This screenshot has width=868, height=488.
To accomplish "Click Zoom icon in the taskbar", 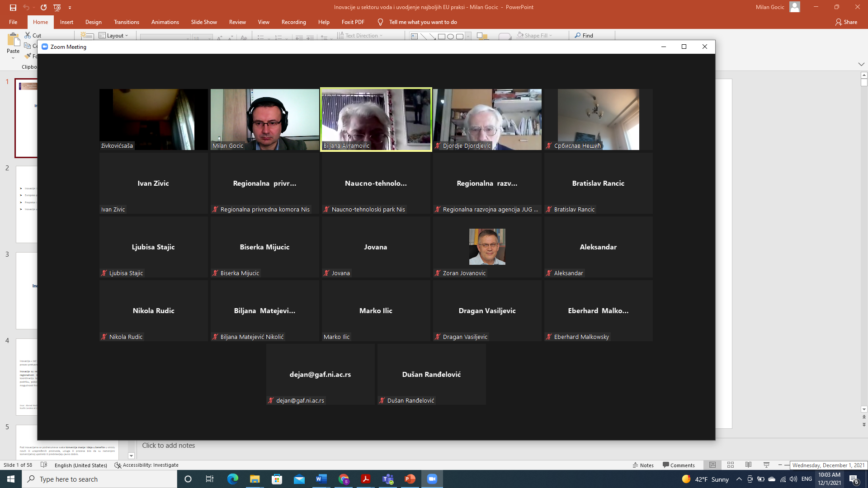I will click(432, 479).
